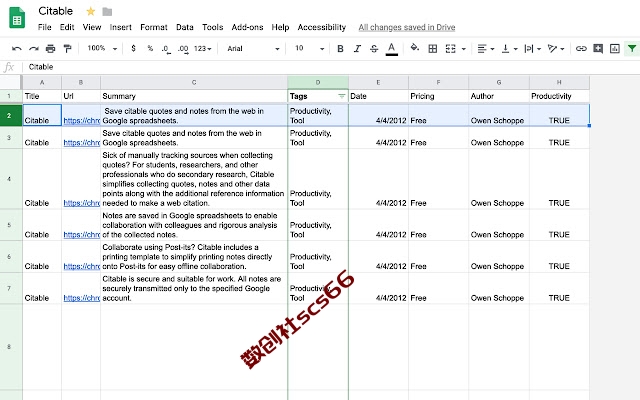
Task: Click the Redo arrow icon
Action: [33, 49]
